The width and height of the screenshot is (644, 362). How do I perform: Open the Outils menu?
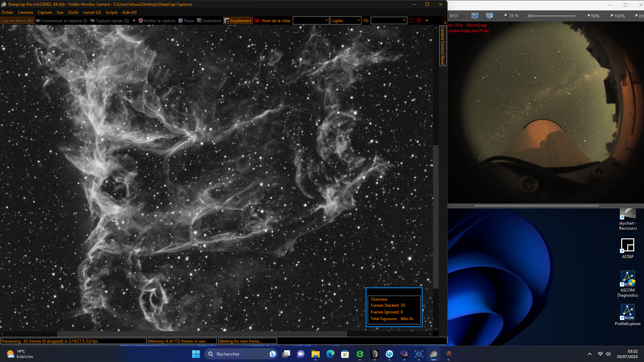[x=73, y=12]
